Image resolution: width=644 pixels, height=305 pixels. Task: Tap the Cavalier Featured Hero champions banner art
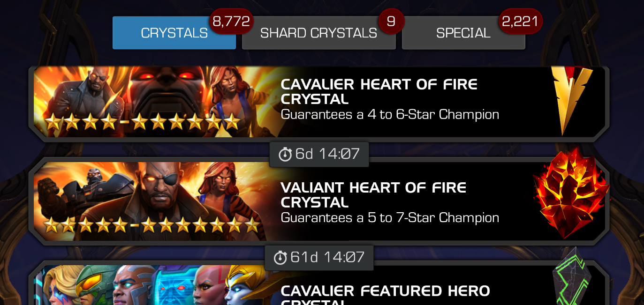[x=155, y=285]
